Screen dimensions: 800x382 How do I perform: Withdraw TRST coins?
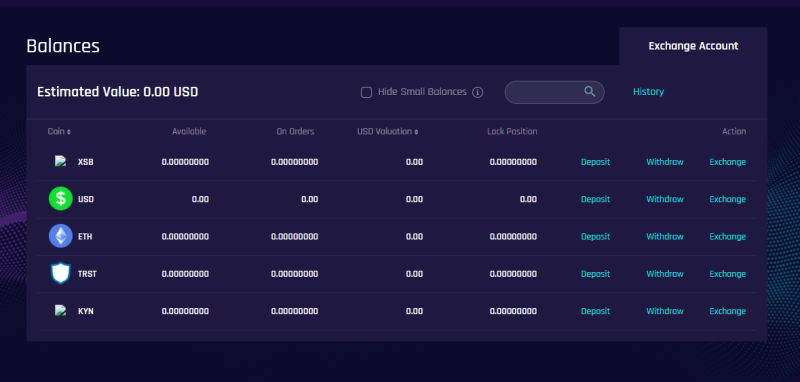(665, 274)
